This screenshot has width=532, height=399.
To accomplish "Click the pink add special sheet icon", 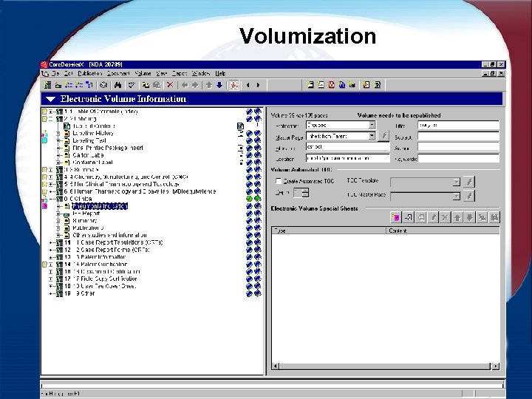I will click(395, 217).
